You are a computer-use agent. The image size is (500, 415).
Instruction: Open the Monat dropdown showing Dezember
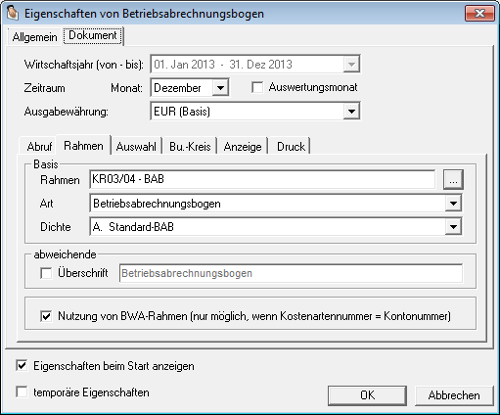[220, 88]
